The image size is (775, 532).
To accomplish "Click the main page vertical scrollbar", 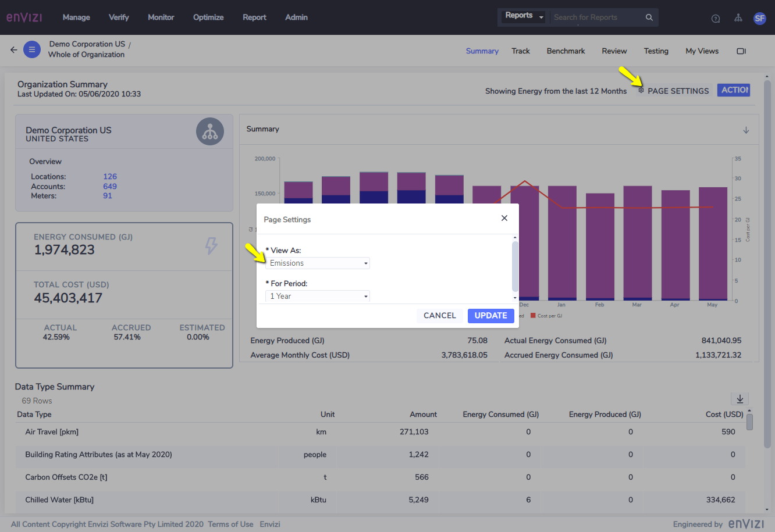I will pyautogui.click(x=767, y=265).
